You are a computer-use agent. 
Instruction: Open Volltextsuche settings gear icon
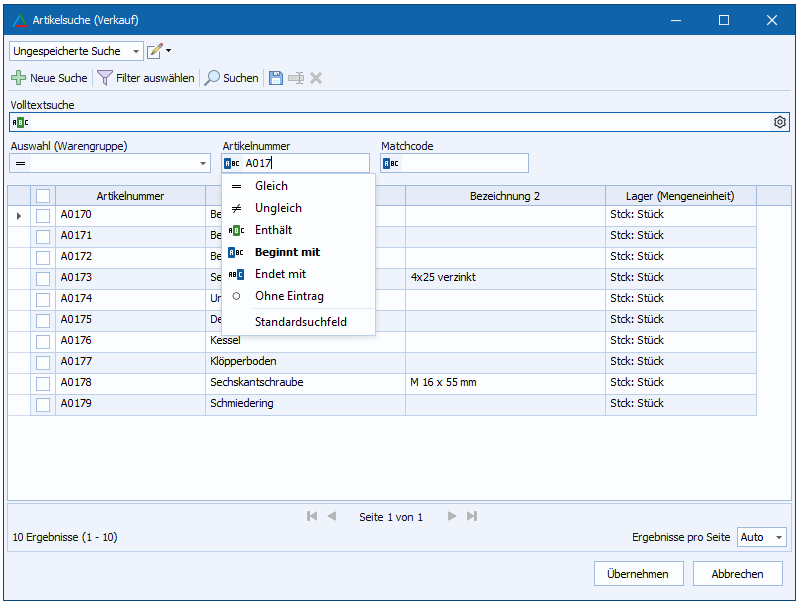(780, 122)
